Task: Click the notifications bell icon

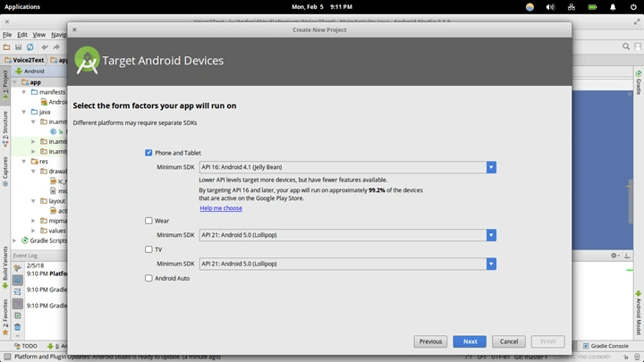Action: [x=613, y=7]
